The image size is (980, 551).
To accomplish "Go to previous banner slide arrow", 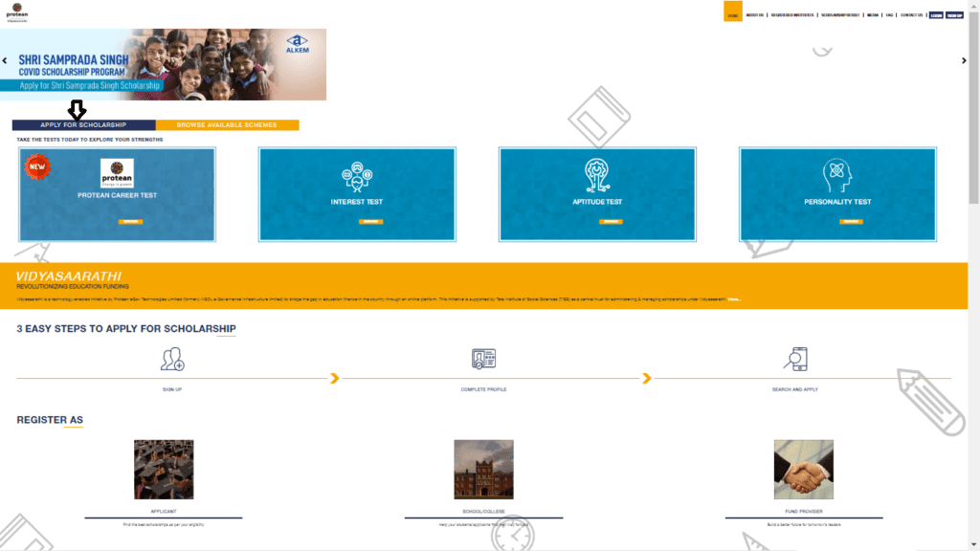I will pyautogui.click(x=5, y=60).
